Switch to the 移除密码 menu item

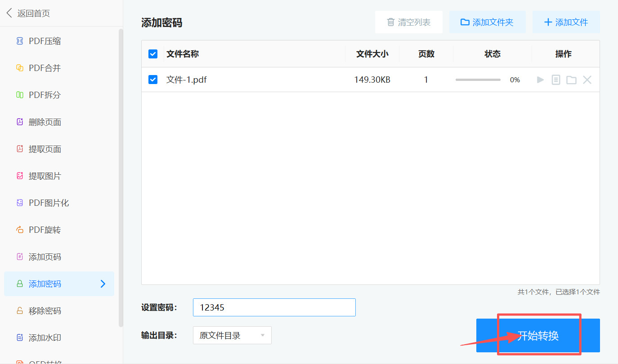click(x=45, y=311)
